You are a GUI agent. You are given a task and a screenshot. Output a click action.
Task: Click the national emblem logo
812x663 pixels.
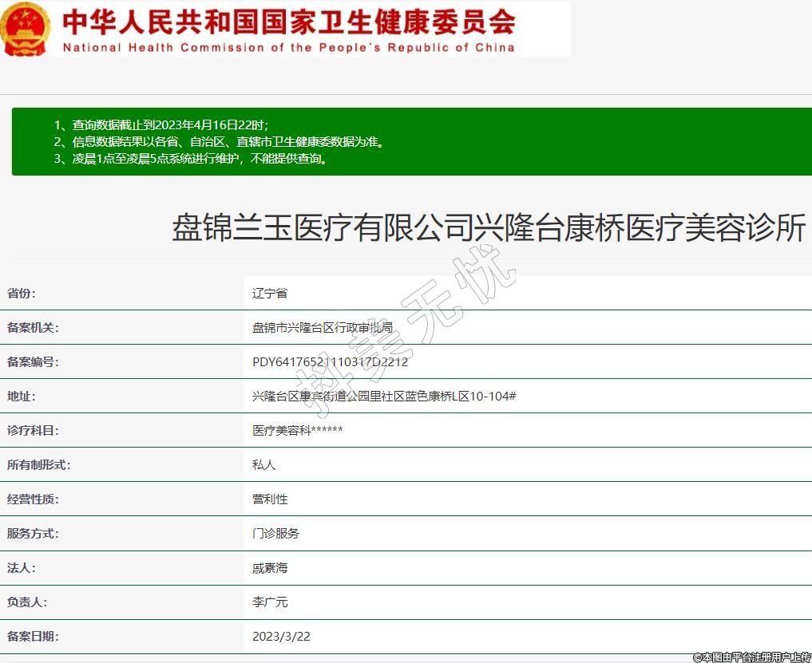point(26,30)
